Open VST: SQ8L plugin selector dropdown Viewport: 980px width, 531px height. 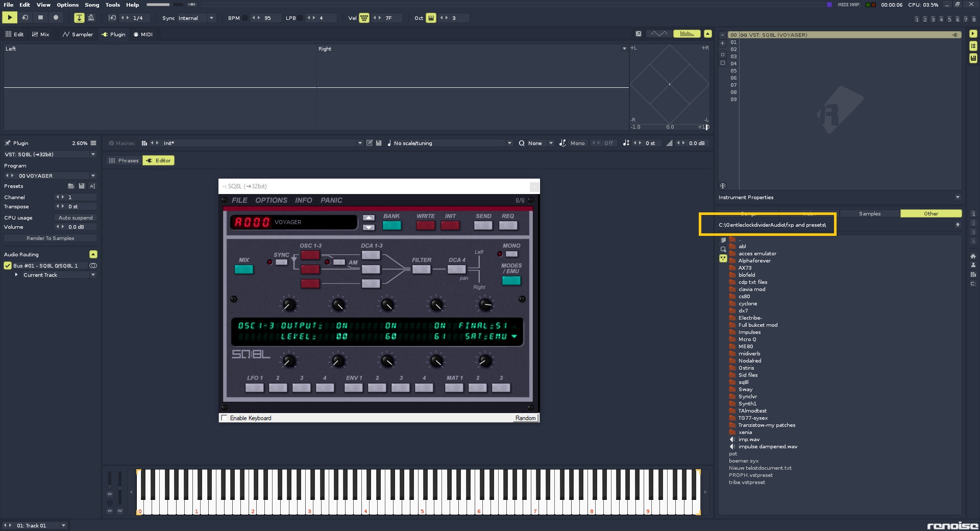pyautogui.click(x=50, y=154)
